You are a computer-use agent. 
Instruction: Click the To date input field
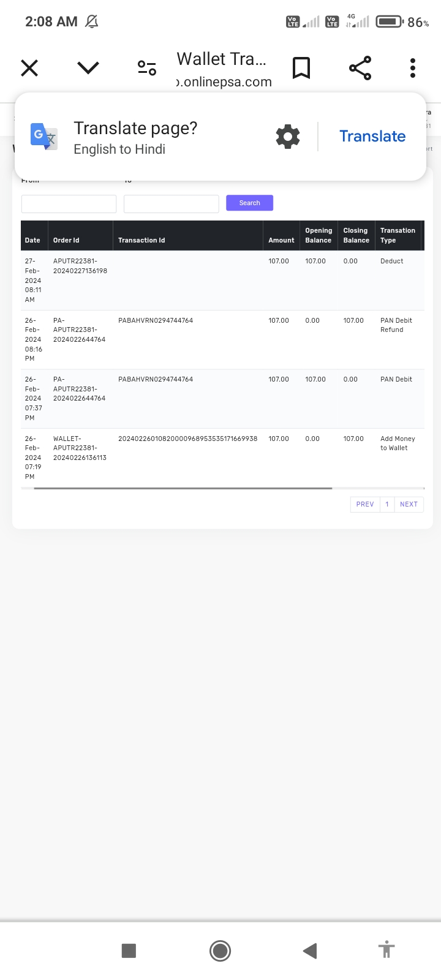tap(171, 203)
